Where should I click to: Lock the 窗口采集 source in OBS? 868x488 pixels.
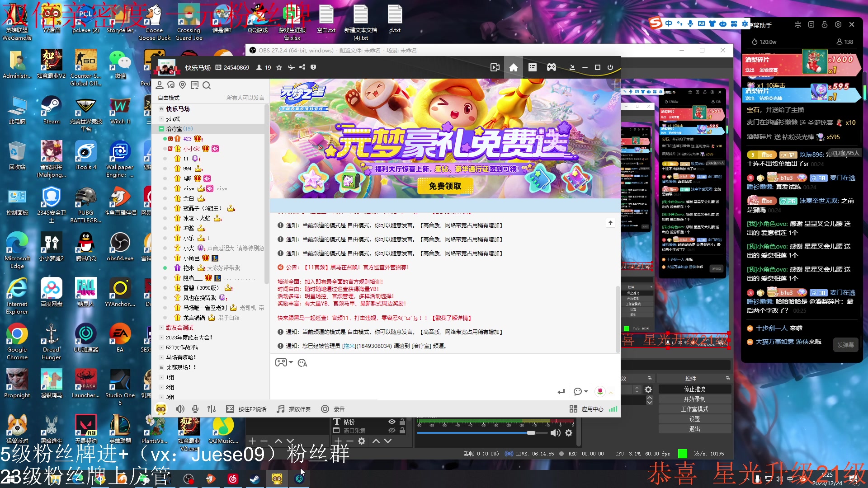pos(402,430)
